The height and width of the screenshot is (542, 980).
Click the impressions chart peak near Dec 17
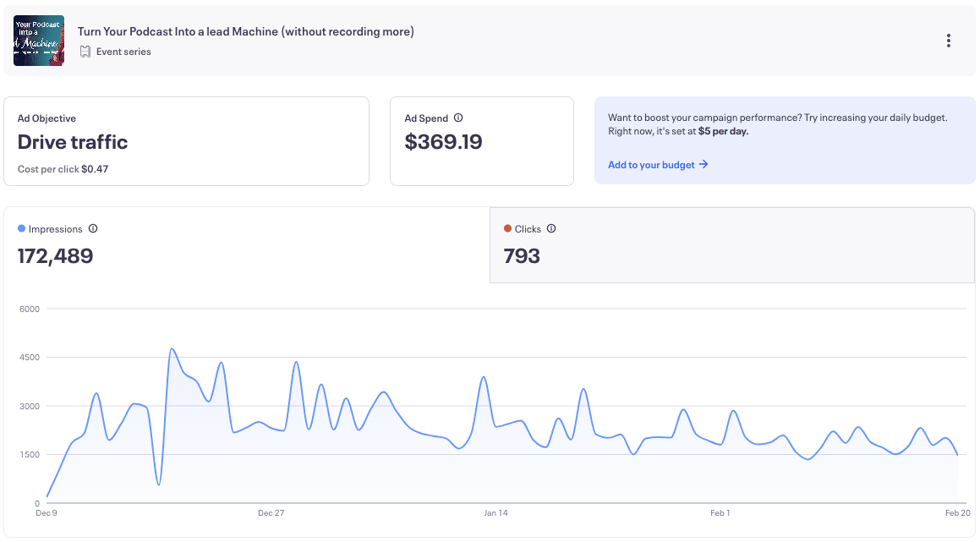172,348
